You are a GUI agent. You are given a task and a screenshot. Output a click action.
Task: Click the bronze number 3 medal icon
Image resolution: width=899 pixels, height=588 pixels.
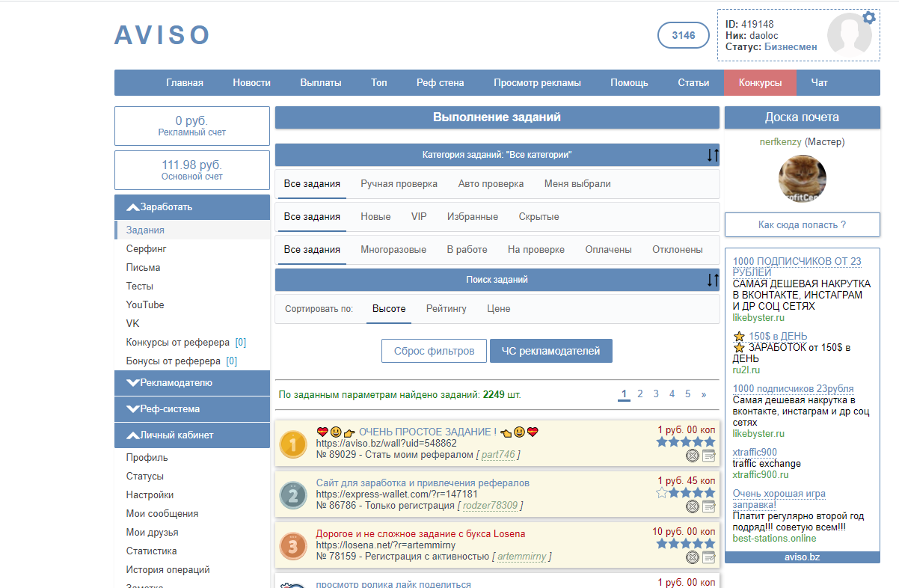tap(292, 546)
